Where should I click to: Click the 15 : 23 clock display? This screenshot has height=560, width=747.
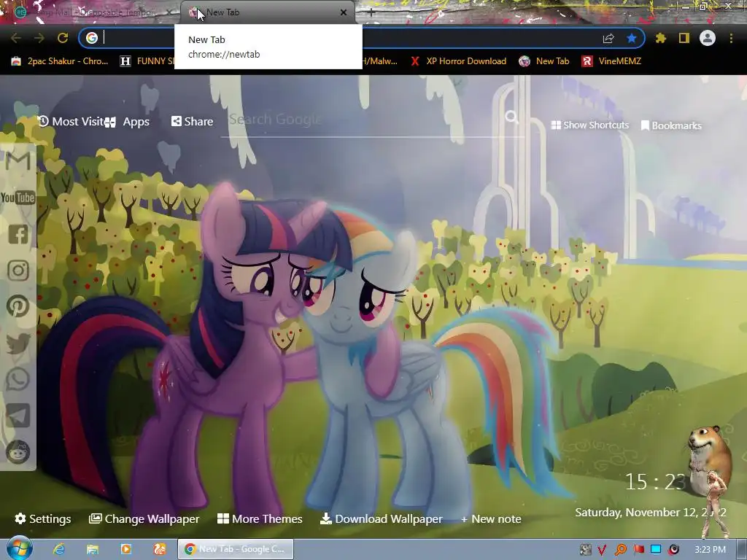(x=656, y=482)
